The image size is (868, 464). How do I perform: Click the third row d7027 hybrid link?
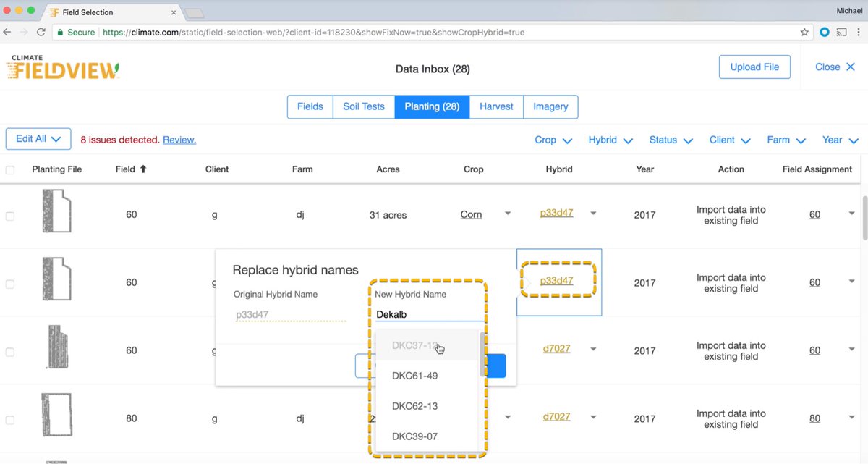[557, 348]
